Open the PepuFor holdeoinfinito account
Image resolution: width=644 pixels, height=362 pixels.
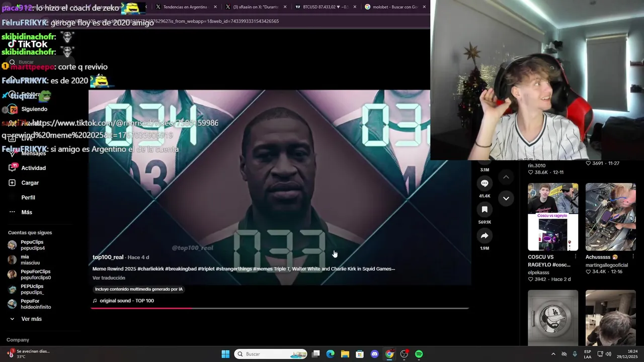29,304
